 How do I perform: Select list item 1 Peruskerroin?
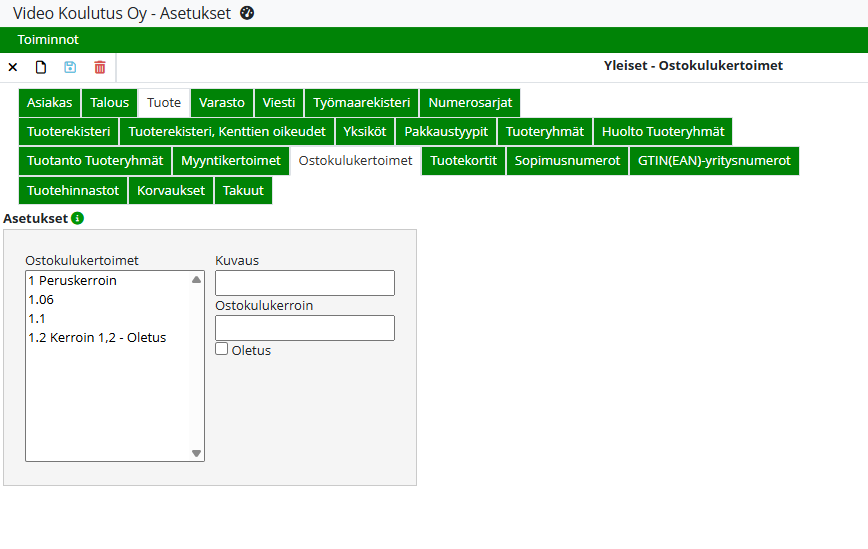(72, 281)
